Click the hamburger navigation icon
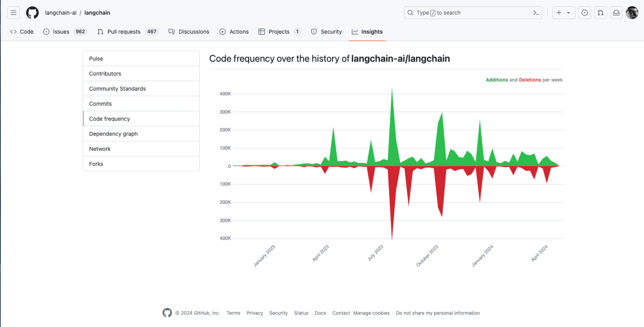Image resolution: width=644 pixels, height=327 pixels. 13,13
